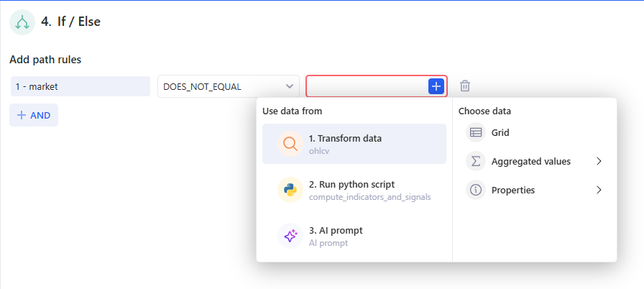This screenshot has height=289, width=644.
Task: Click the Grid table icon
Action: tap(476, 132)
